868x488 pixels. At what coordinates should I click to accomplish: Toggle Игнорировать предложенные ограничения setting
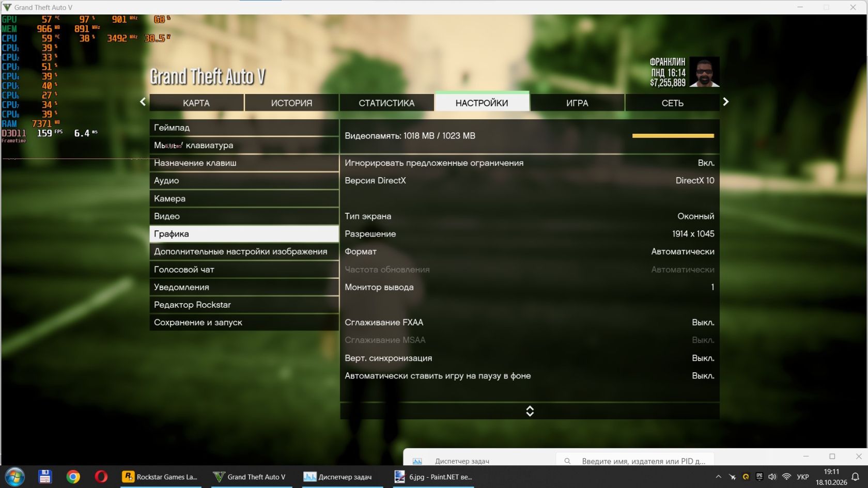click(530, 163)
